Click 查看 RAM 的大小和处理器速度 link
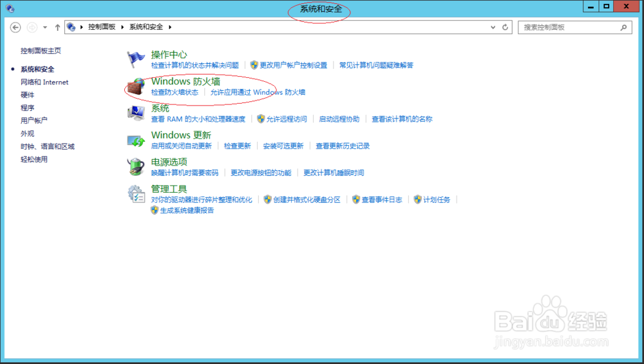The height and width of the screenshot is (364, 644). click(198, 119)
